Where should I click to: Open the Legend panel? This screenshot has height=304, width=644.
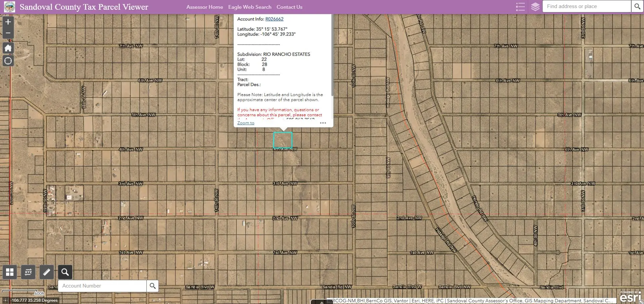520,7
